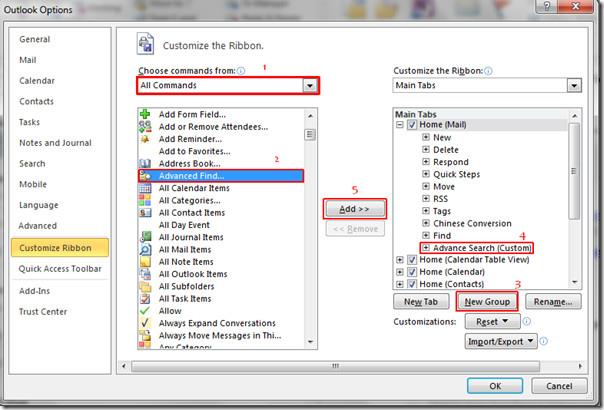Select the All Day Event command
Screen dimensions: 604x410
coord(184,225)
